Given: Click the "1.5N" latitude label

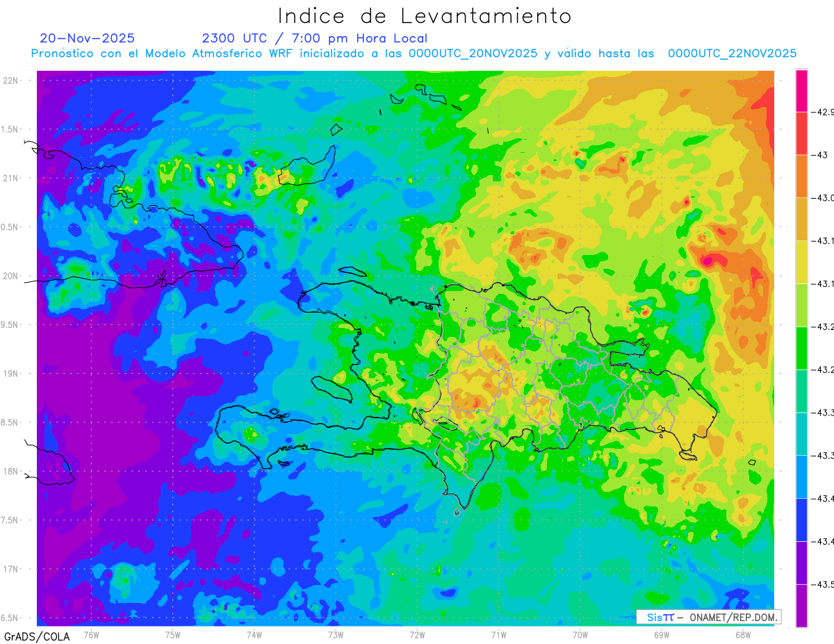Looking at the screenshot, I should [10, 129].
